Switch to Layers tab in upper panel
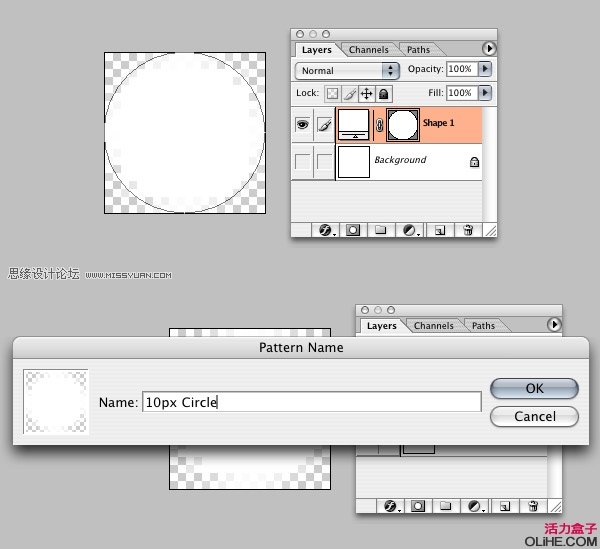600x549 pixels. click(316, 50)
